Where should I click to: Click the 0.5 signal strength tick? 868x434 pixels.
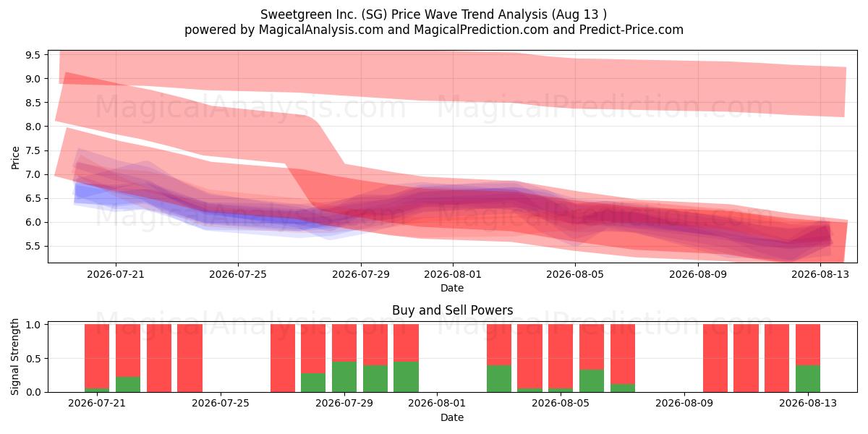pos(35,359)
